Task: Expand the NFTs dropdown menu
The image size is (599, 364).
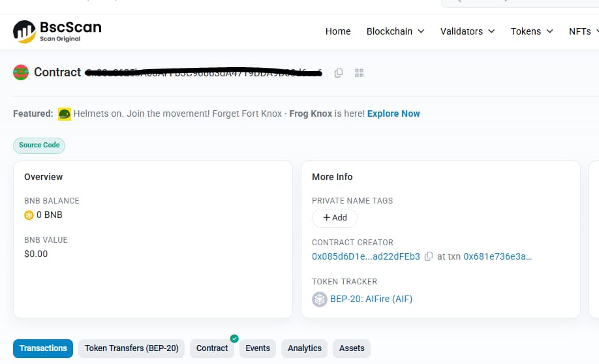Action: (583, 31)
